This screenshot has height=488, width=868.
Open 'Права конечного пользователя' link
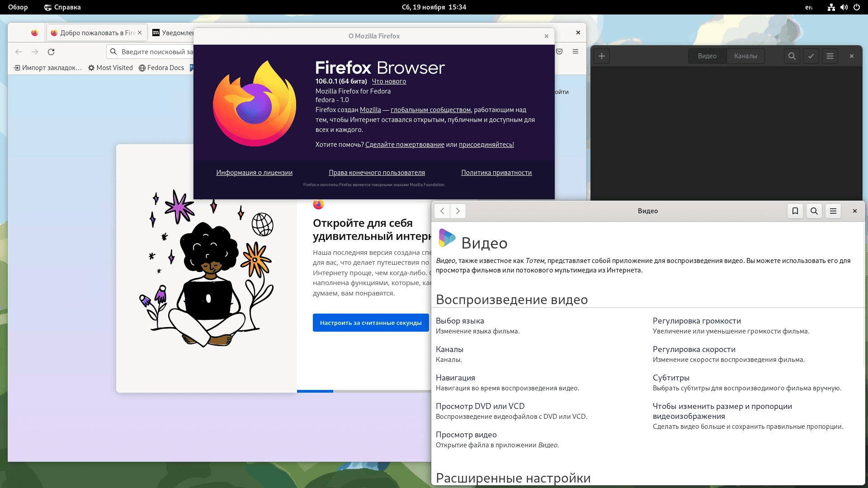(x=377, y=173)
